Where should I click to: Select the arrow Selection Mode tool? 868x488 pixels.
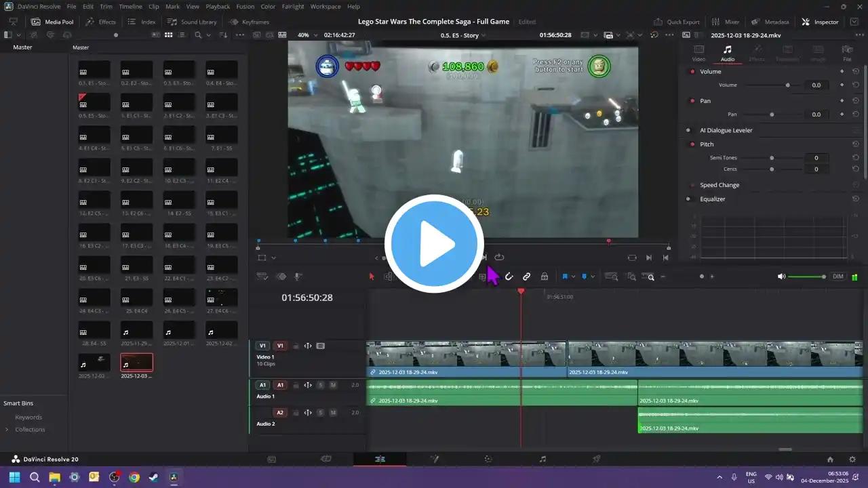coord(371,277)
